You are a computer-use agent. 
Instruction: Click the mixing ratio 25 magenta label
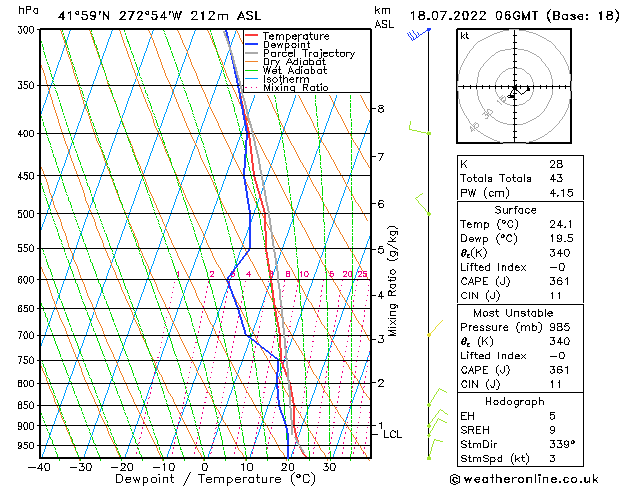[363, 274]
